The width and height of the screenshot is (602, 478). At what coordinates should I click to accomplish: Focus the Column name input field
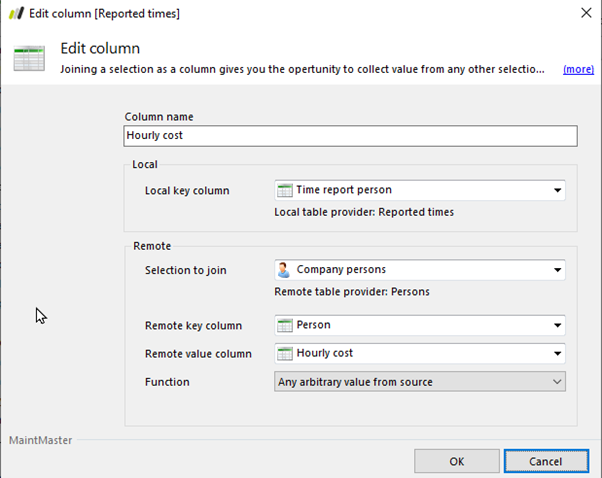click(x=350, y=136)
